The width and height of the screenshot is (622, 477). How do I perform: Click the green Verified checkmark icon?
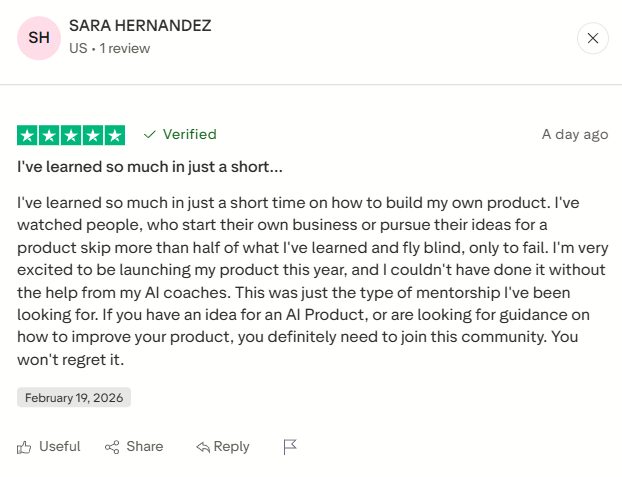pyautogui.click(x=150, y=134)
